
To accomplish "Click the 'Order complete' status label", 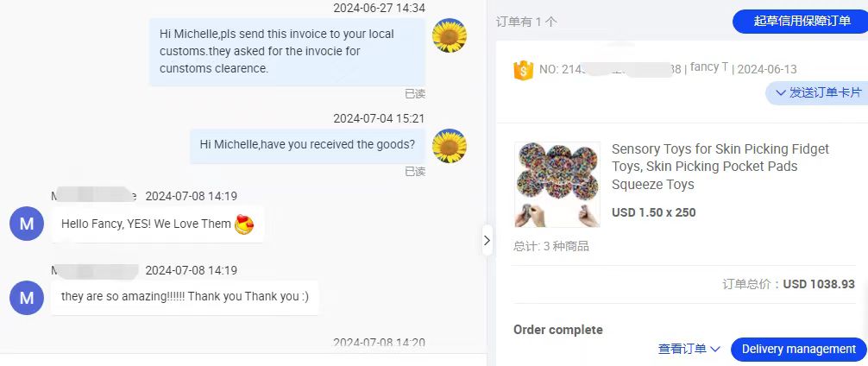I will [x=557, y=330].
